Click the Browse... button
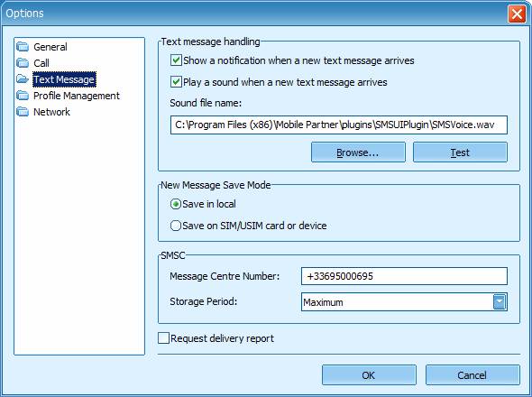 [358, 152]
